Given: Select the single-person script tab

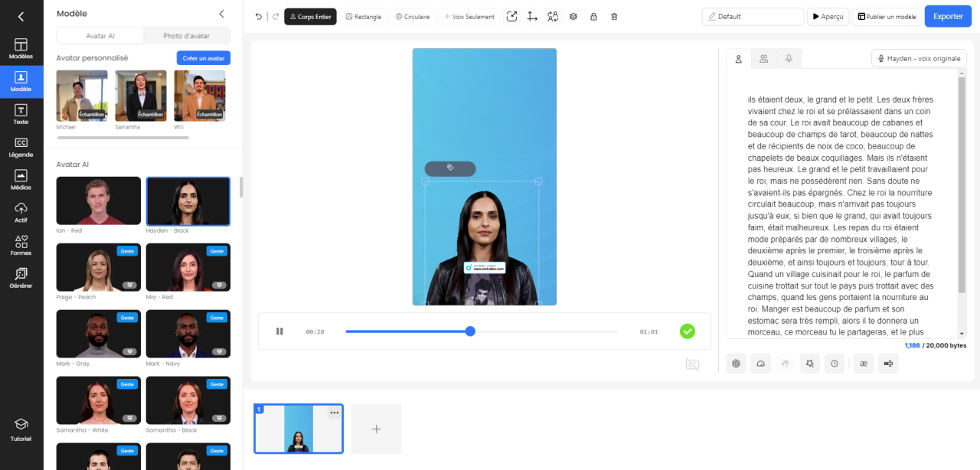Looking at the screenshot, I should click(x=739, y=59).
